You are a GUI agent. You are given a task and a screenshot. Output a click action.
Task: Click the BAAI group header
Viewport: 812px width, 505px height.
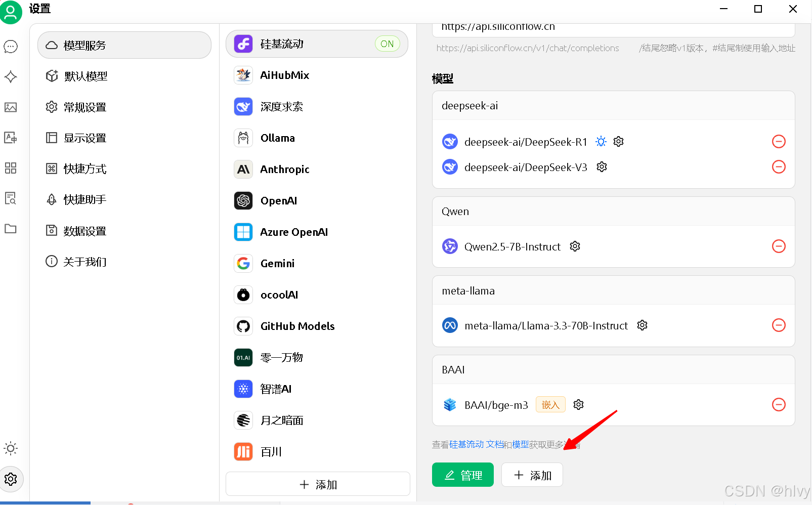(x=614, y=370)
